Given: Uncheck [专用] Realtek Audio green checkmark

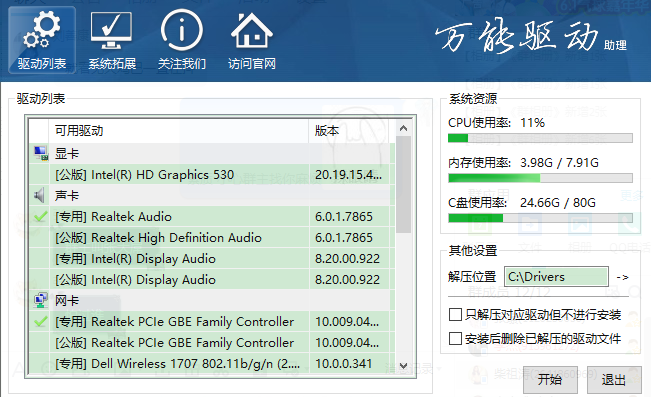Looking at the screenshot, I should 40,216.
